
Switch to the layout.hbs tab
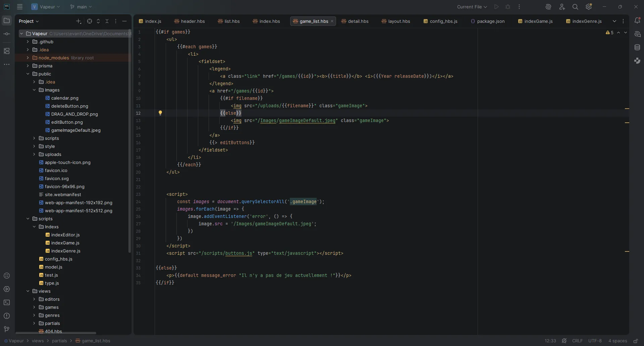click(x=396, y=21)
